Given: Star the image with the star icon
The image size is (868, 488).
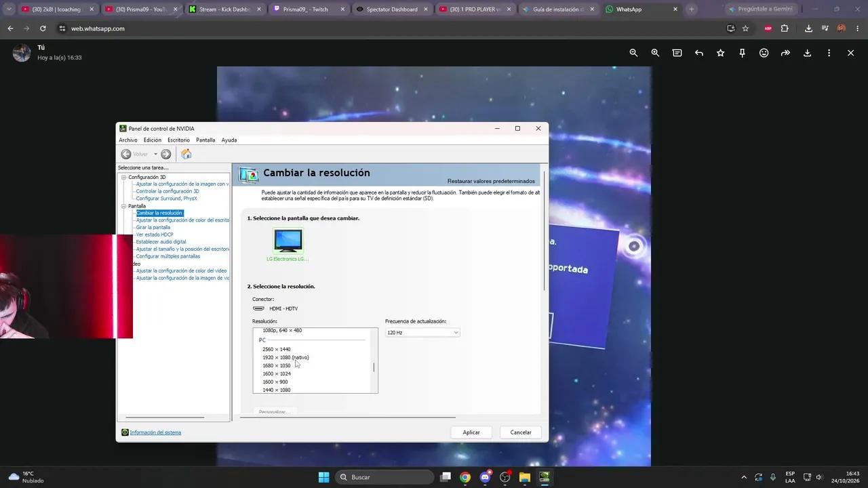Looking at the screenshot, I should coord(720,53).
